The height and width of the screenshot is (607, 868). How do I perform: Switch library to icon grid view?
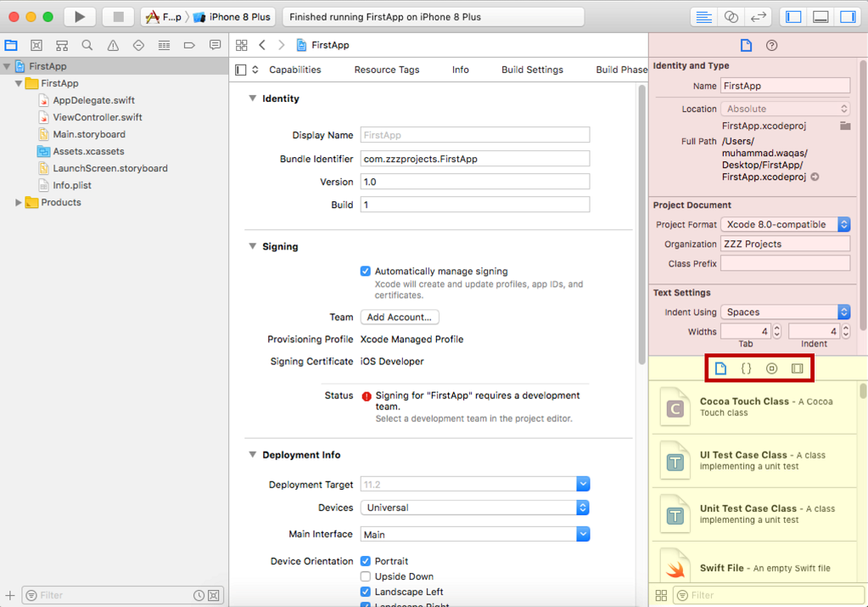click(661, 595)
